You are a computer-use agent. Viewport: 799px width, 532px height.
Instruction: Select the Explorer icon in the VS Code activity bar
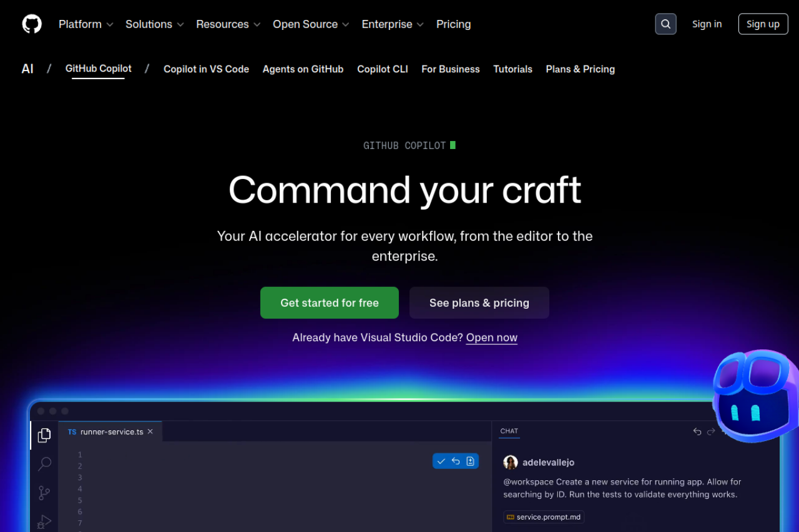pyautogui.click(x=44, y=435)
